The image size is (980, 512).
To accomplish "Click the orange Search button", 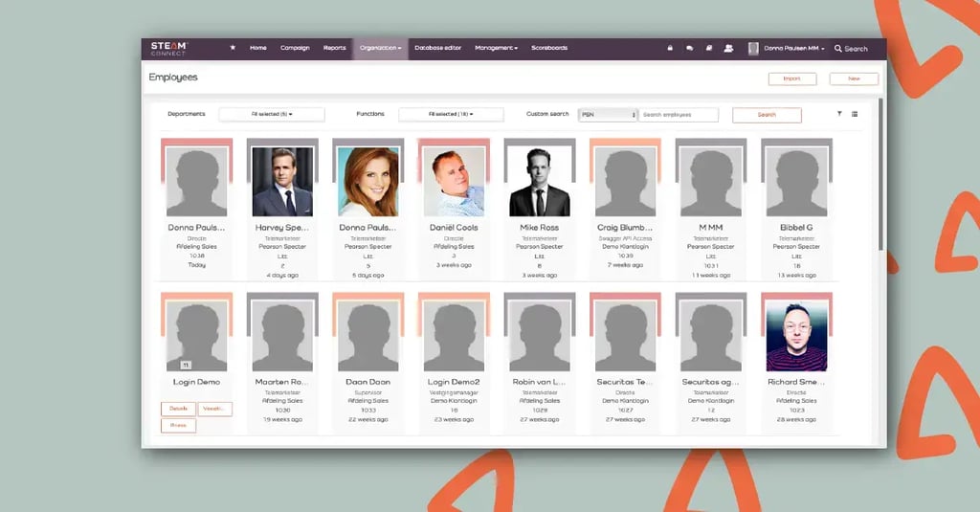I will [767, 115].
